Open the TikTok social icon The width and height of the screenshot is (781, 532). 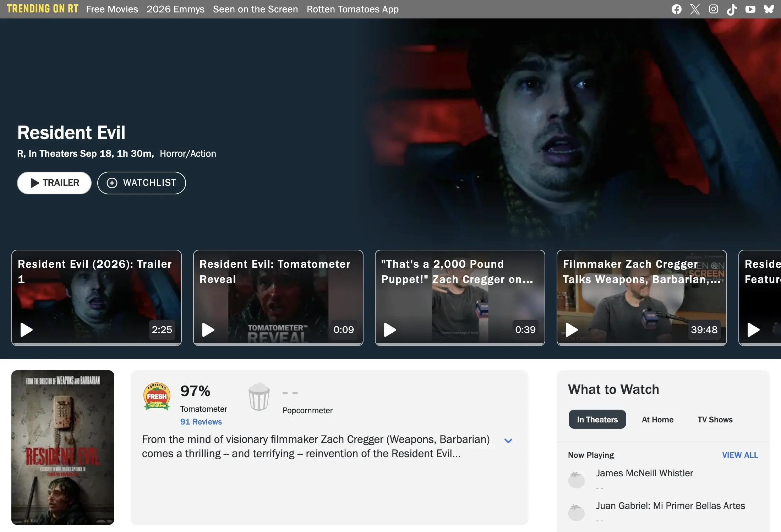tap(732, 9)
